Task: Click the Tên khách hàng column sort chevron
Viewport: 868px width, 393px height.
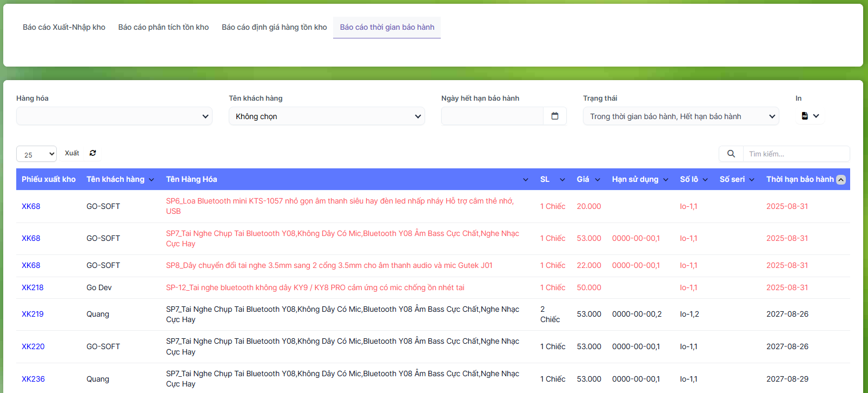Action: pyautogui.click(x=151, y=180)
